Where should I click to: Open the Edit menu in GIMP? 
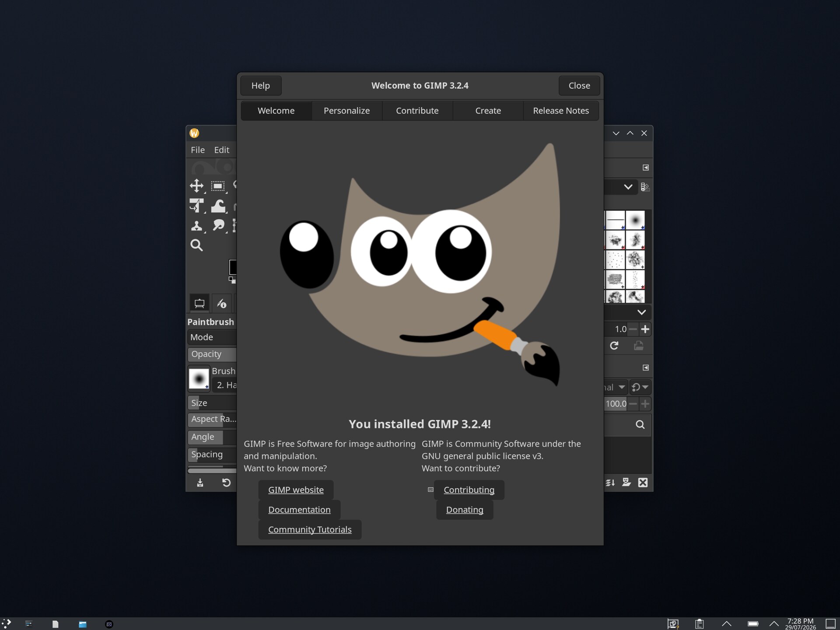(x=221, y=150)
